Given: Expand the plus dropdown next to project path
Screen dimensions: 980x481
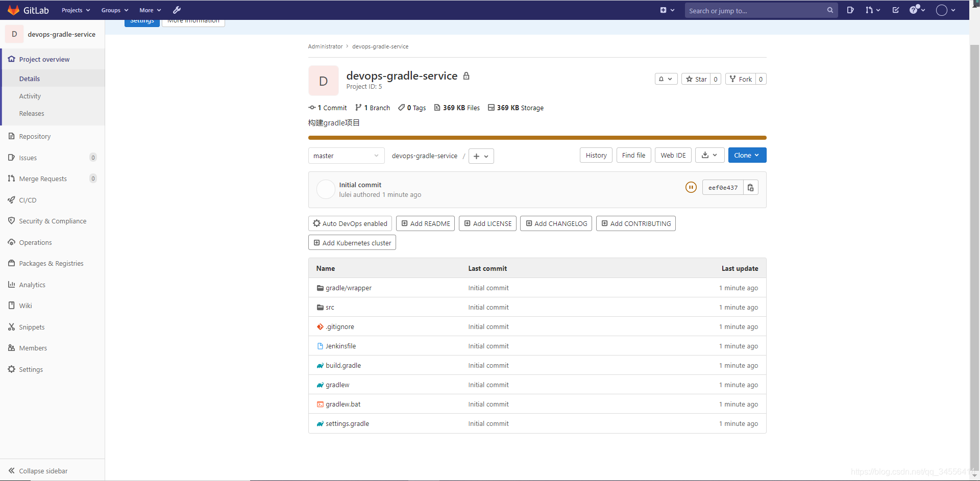Looking at the screenshot, I should click(480, 156).
